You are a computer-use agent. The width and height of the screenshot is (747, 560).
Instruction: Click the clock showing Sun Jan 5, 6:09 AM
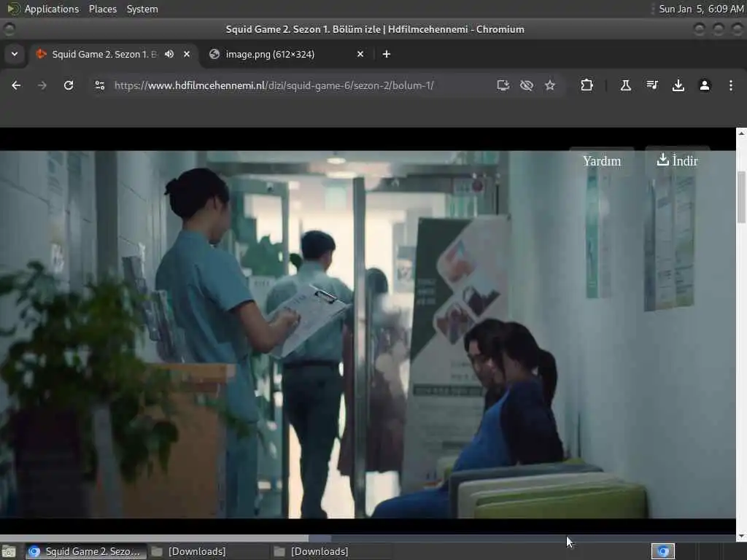[701, 9]
